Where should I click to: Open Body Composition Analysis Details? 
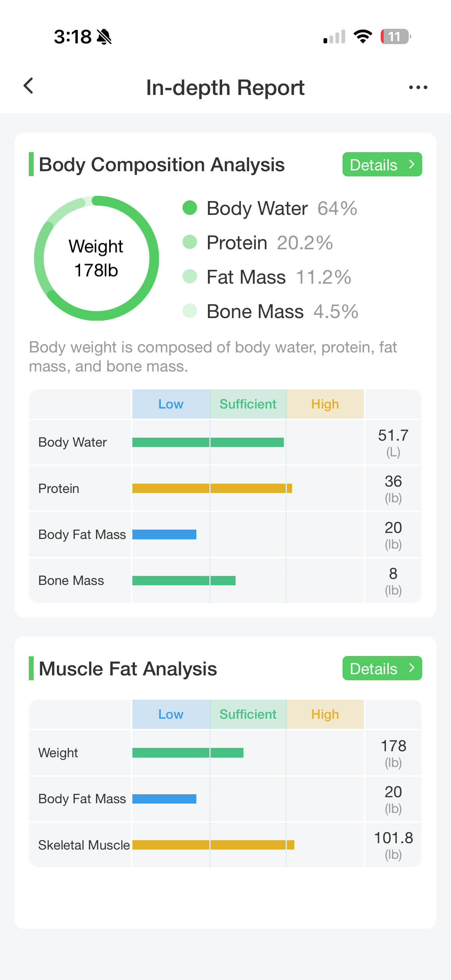[382, 164]
